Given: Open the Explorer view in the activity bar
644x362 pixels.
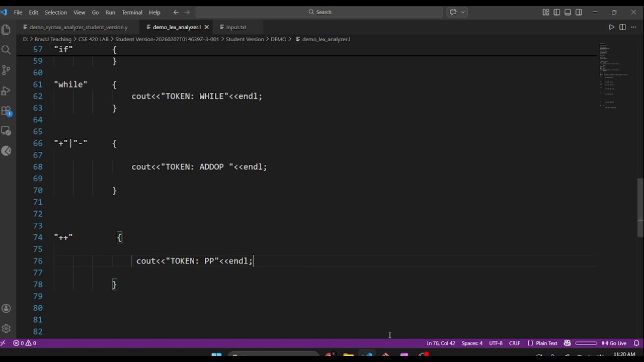Looking at the screenshot, I should 7,30.
